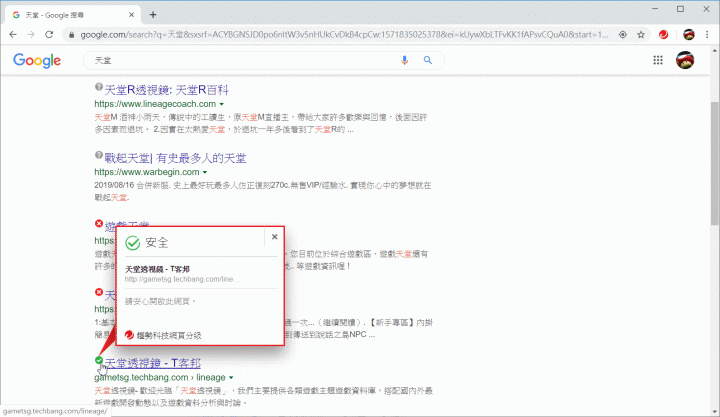Click scrollbar down arrow
The image size is (720, 417).
tap(715, 412)
